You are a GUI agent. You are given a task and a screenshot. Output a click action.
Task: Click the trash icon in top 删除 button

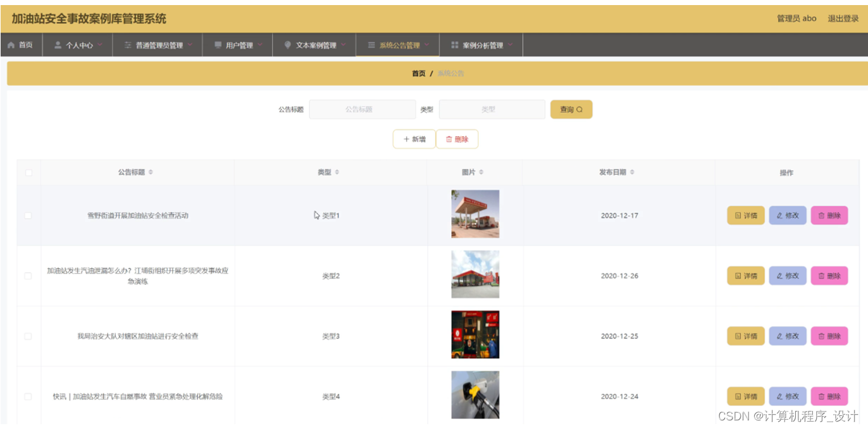click(449, 139)
